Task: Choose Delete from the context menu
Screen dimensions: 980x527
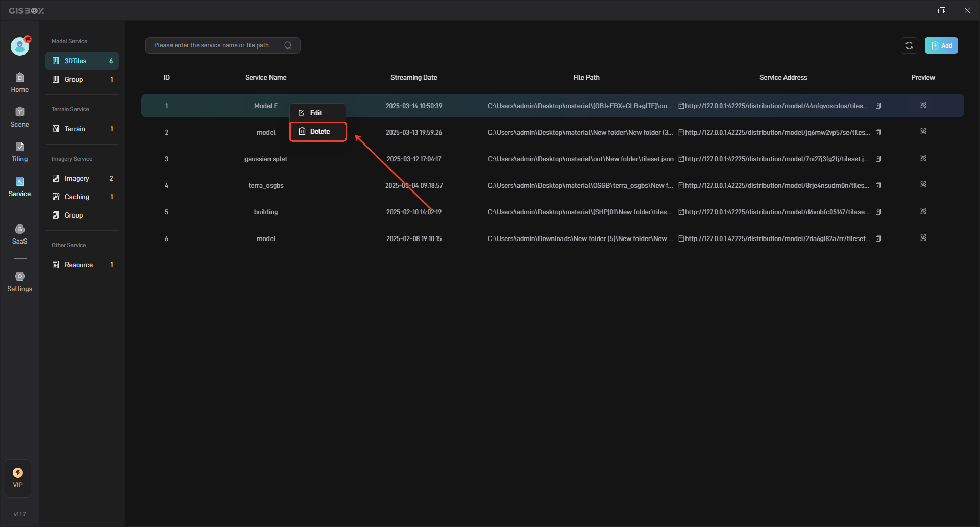Action: [317, 131]
